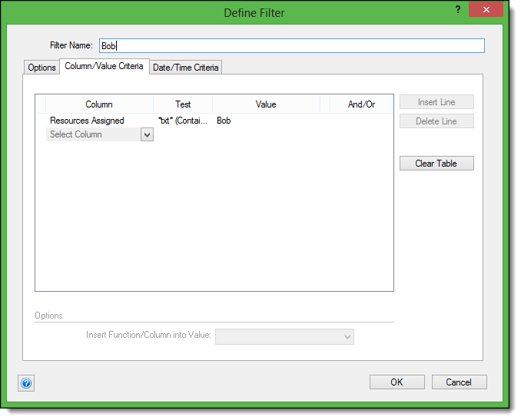
Task: Expand the Select Column dropdown arrow
Action: click(x=147, y=134)
